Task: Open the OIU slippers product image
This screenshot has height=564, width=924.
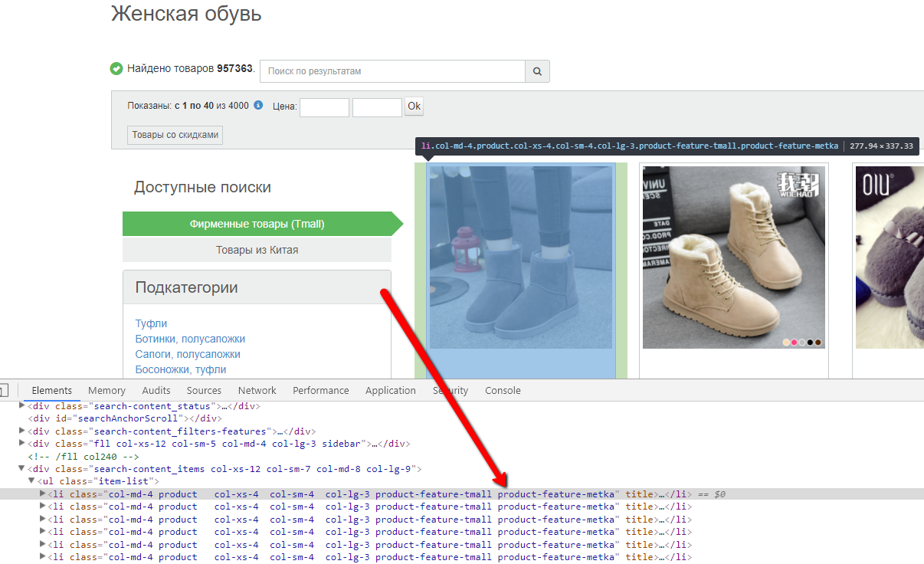Action: 890,257
